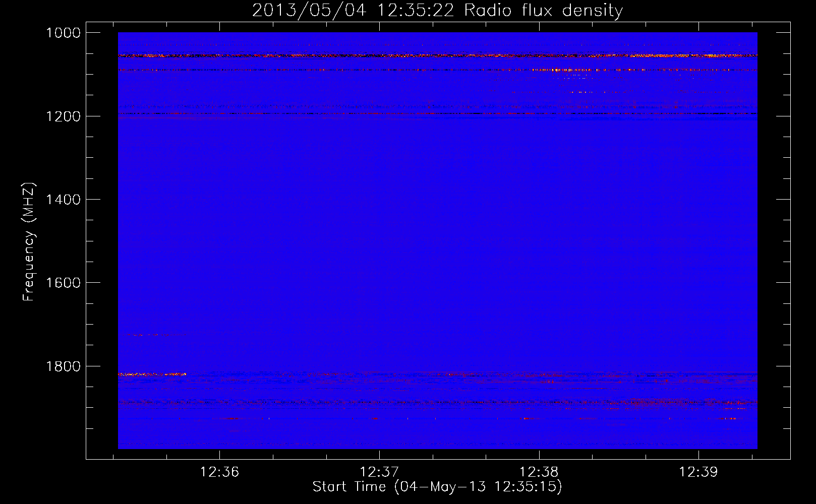This screenshot has width=816, height=504.
Task: Click the "Start Time (04-May-13 12:35:15)" label
Action: (x=437, y=487)
